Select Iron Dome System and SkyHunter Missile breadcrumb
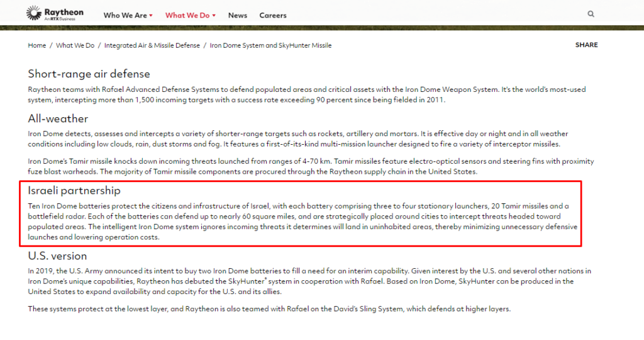Screen dimensions: 644x340 270,45
